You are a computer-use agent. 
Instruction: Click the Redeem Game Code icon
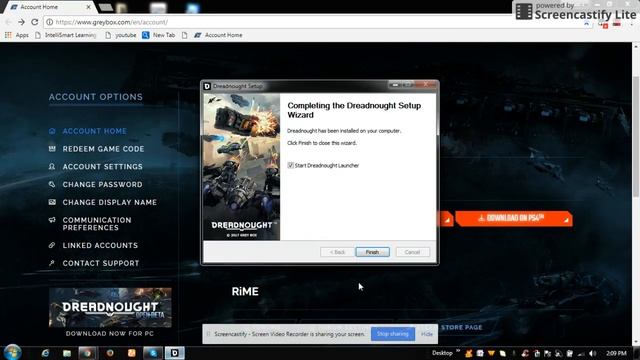click(x=52, y=149)
